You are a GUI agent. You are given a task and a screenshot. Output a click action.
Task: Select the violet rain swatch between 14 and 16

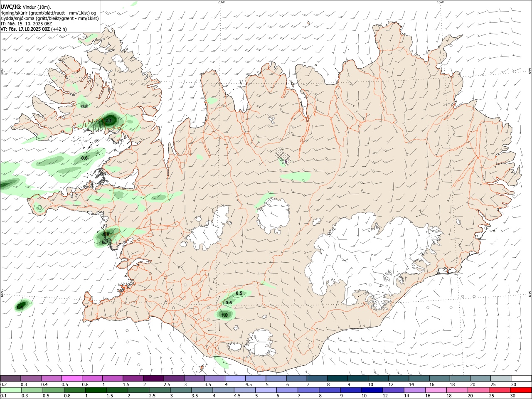pos(414,390)
